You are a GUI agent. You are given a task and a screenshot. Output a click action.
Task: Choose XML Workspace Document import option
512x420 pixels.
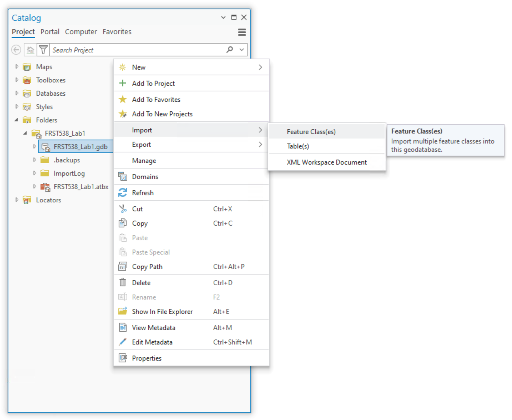click(326, 162)
